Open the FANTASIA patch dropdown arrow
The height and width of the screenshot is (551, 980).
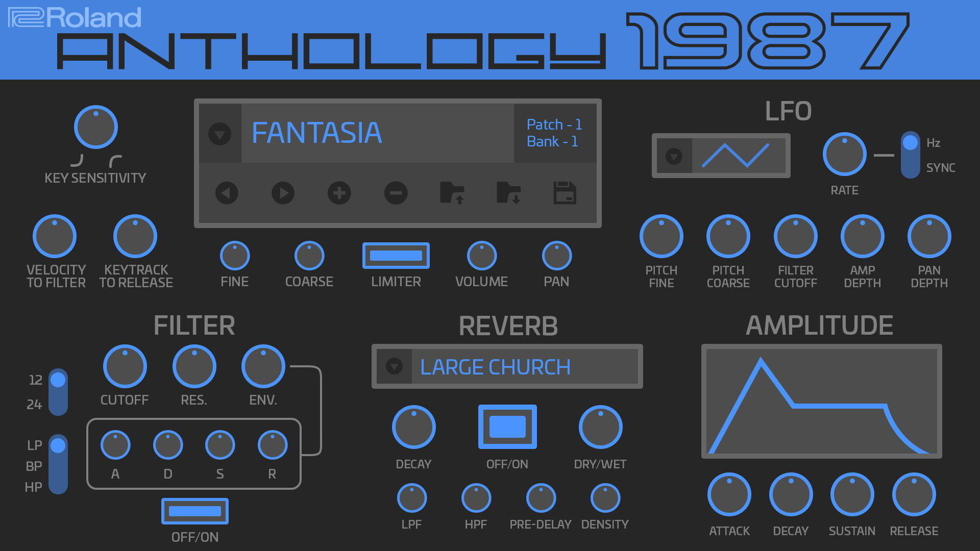[x=220, y=134]
